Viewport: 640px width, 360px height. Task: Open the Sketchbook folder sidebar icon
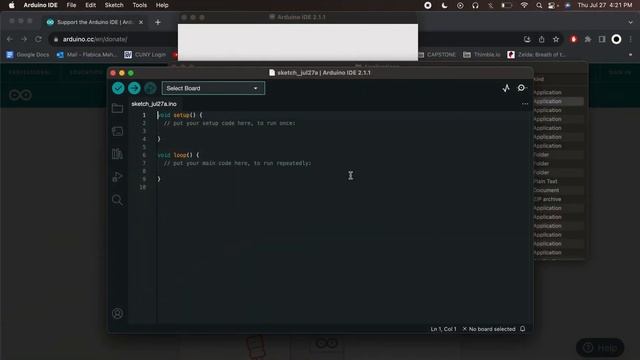117,108
